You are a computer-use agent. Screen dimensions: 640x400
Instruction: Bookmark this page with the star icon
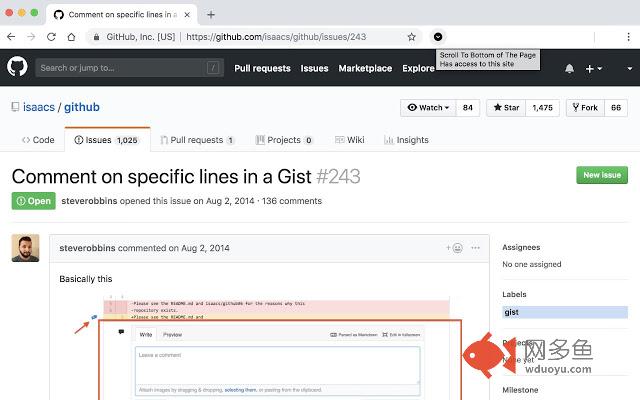[x=411, y=37]
